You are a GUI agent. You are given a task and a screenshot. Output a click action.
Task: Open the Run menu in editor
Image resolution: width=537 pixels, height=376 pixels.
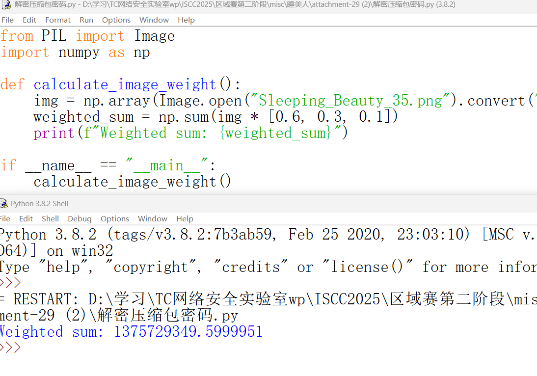click(86, 20)
